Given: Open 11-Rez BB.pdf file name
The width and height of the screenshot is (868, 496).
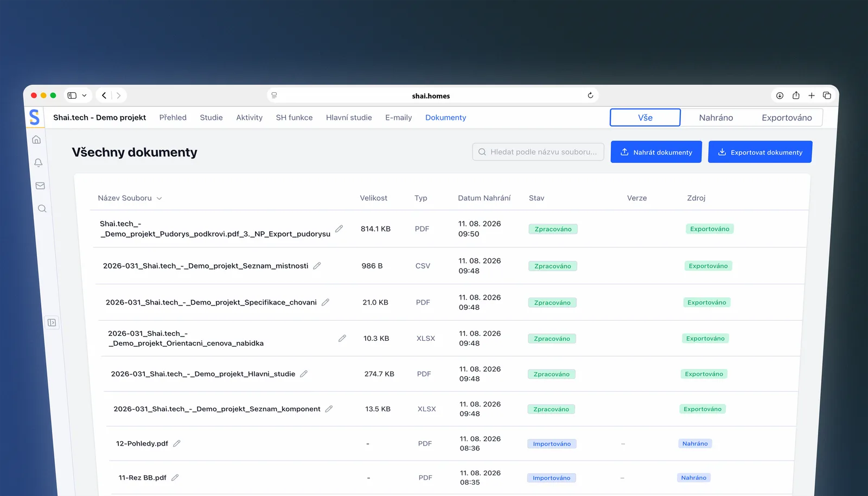Looking at the screenshot, I should click(x=143, y=478).
